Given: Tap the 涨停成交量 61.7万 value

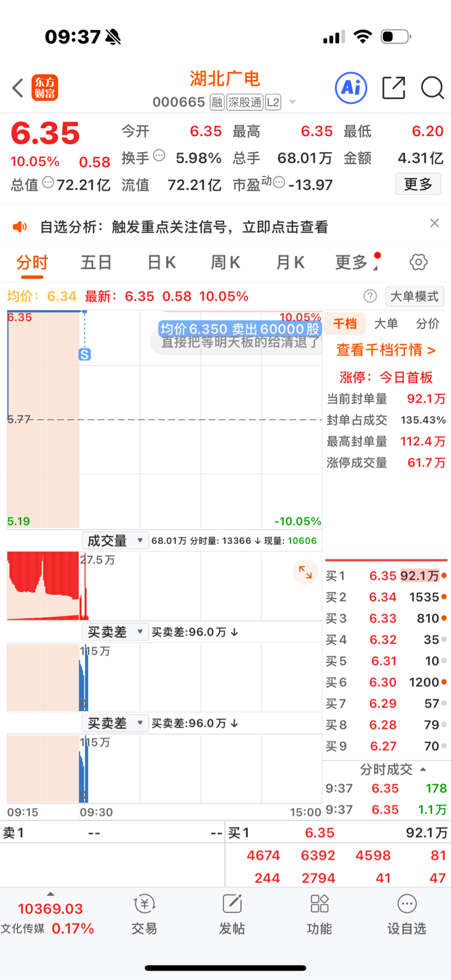Looking at the screenshot, I should (x=426, y=462).
